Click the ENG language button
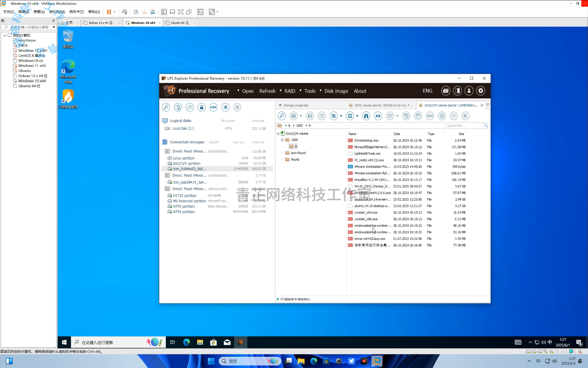This screenshot has width=588, height=368. point(428,91)
